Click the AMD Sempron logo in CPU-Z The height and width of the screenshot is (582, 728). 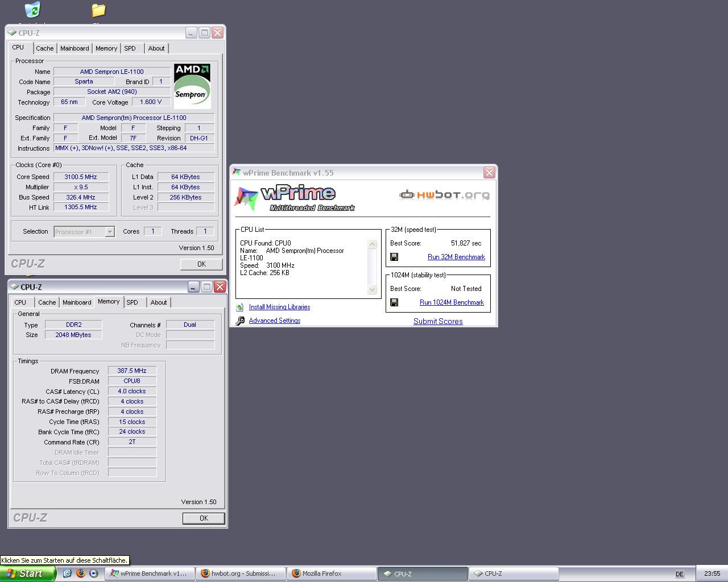192,86
